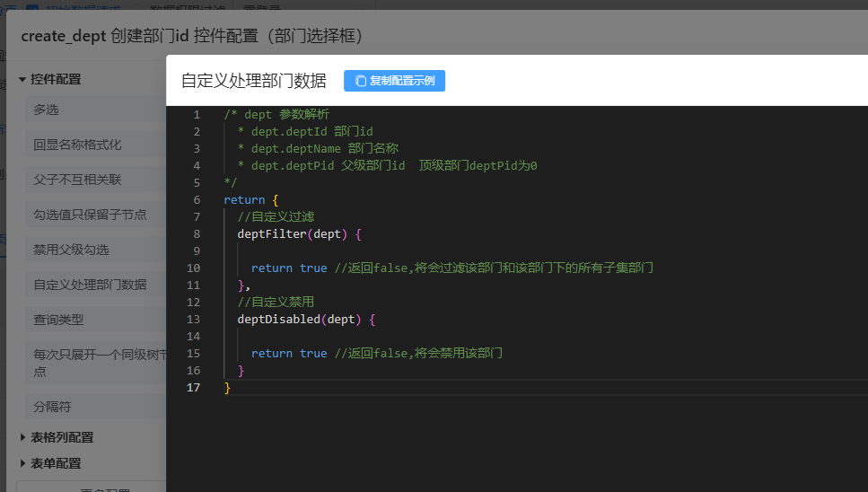Click the 分隔符 config row
The height and width of the screenshot is (492, 868).
coord(52,407)
